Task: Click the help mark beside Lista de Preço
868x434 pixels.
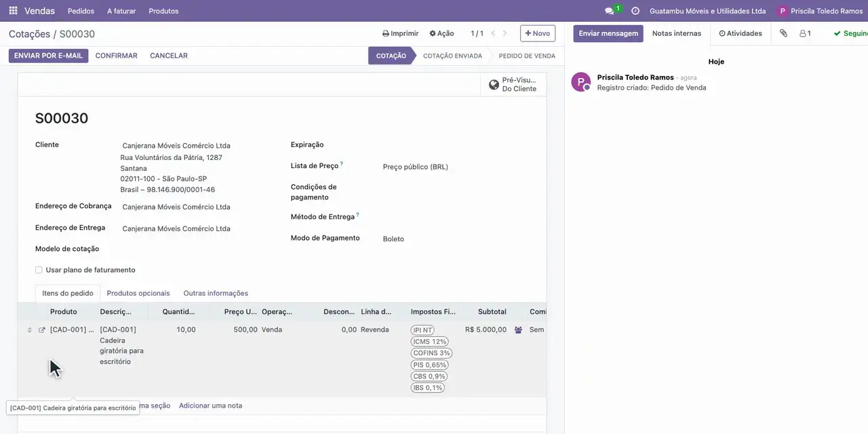Action: [x=342, y=163]
